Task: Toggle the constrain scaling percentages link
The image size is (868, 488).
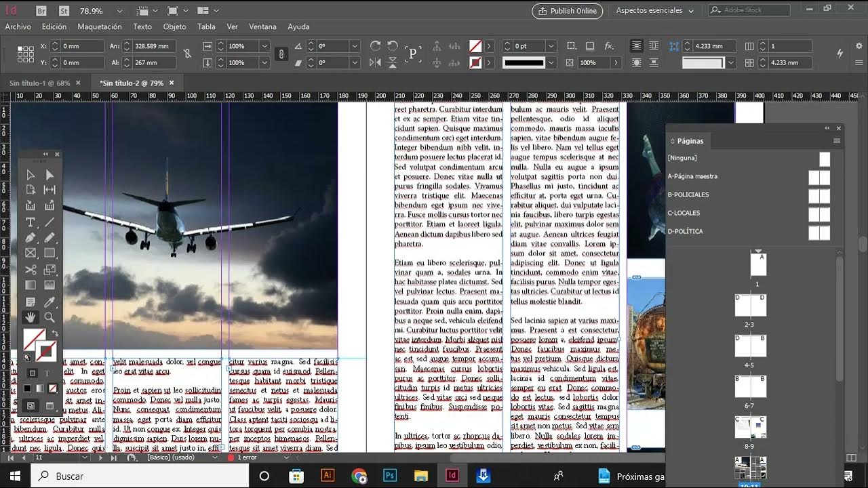Action: [x=281, y=54]
